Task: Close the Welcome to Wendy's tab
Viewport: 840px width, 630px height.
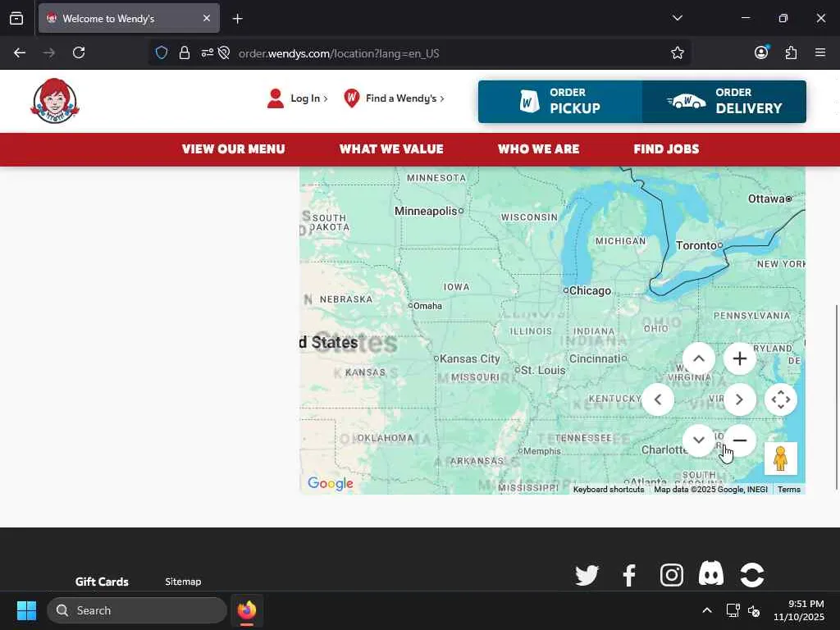Action: point(207,18)
